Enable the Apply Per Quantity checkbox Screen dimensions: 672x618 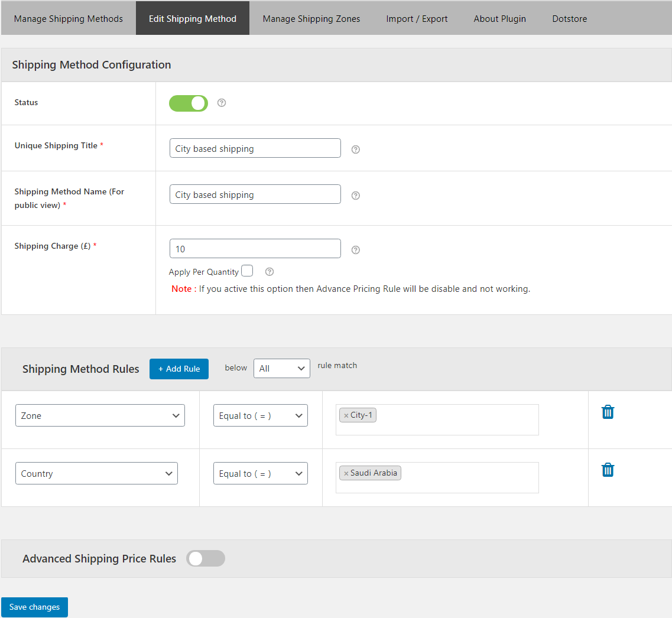click(247, 270)
